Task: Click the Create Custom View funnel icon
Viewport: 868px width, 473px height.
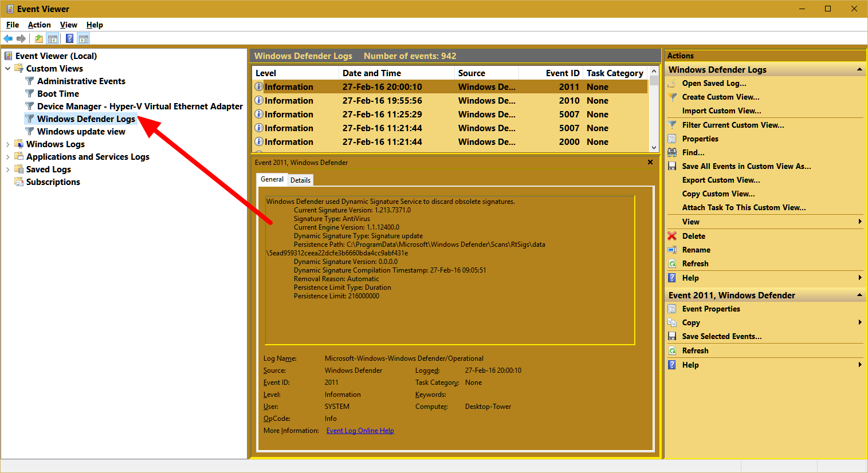Action: [x=672, y=97]
